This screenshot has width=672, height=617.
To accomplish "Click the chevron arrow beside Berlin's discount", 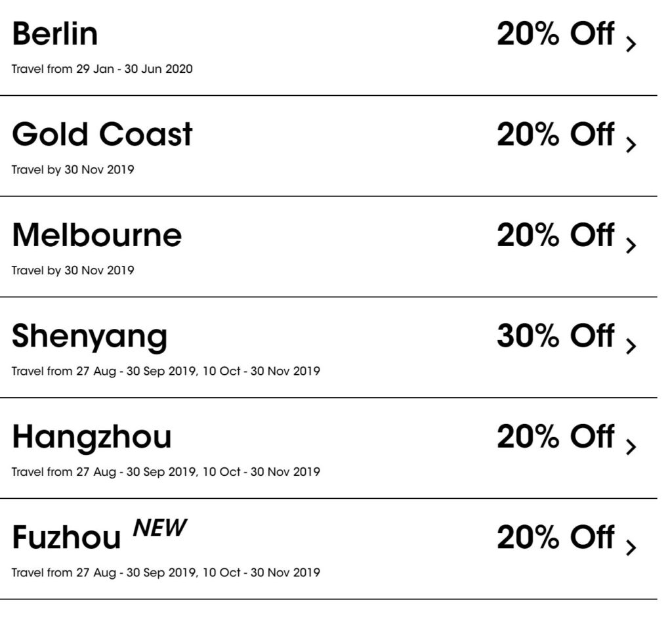I will (631, 45).
